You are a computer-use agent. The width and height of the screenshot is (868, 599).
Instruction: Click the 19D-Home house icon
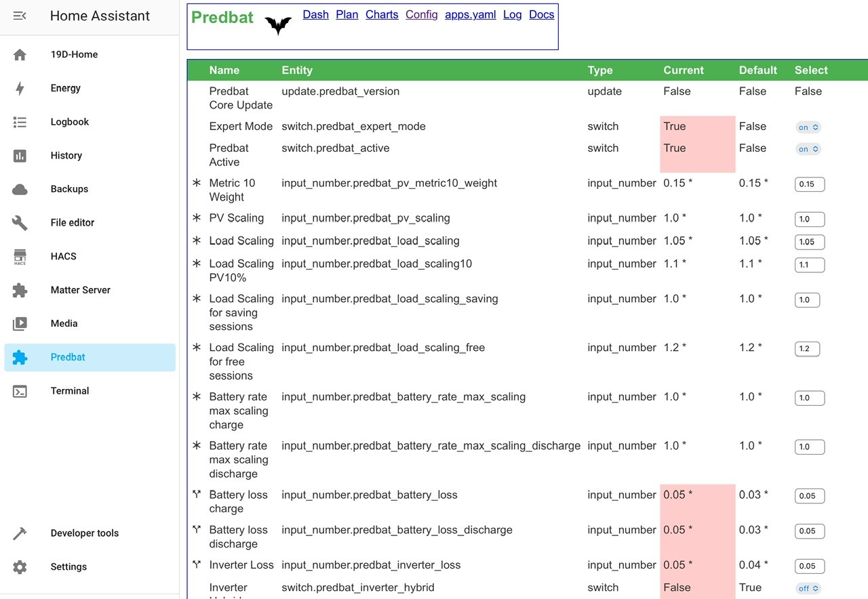pos(20,55)
